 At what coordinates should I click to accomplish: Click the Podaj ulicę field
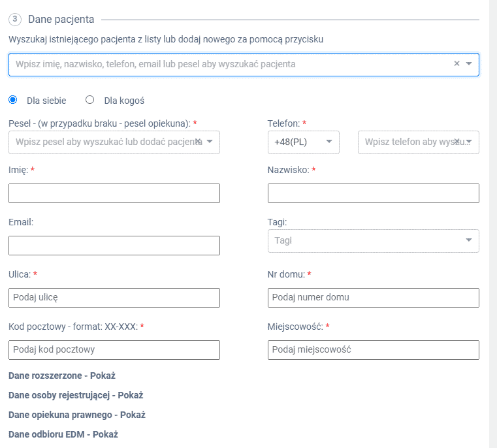click(x=114, y=298)
